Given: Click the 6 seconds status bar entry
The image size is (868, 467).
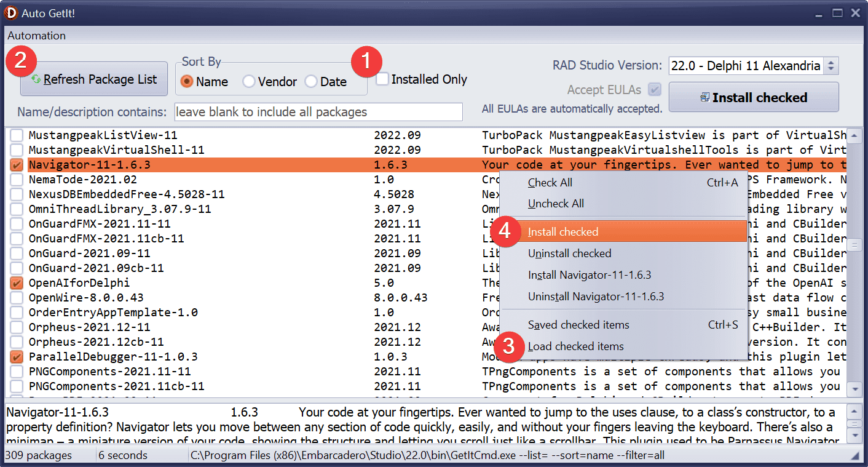Looking at the screenshot, I should click(x=124, y=456).
